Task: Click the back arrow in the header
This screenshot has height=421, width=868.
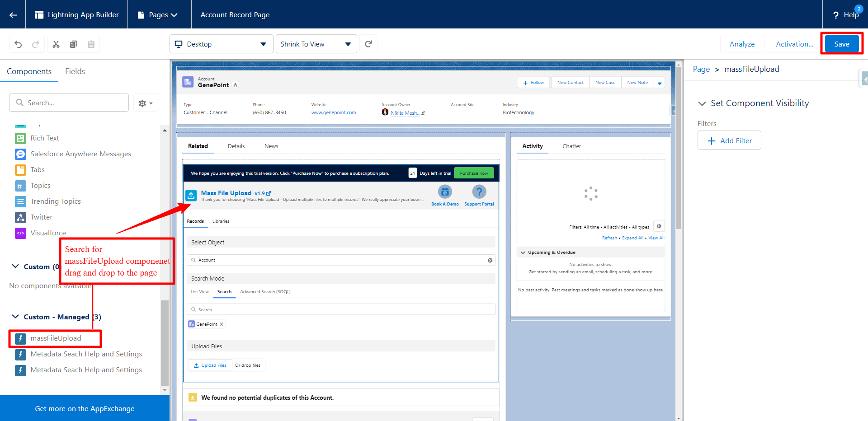Action: (x=13, y=15)
